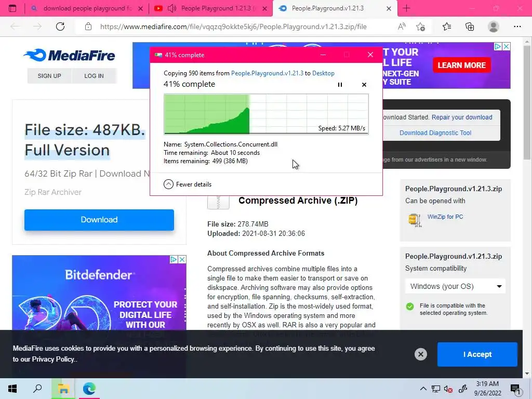Click the WinZip application icon
The height and width of the screenshot is (399, 532).
point(415,220)
